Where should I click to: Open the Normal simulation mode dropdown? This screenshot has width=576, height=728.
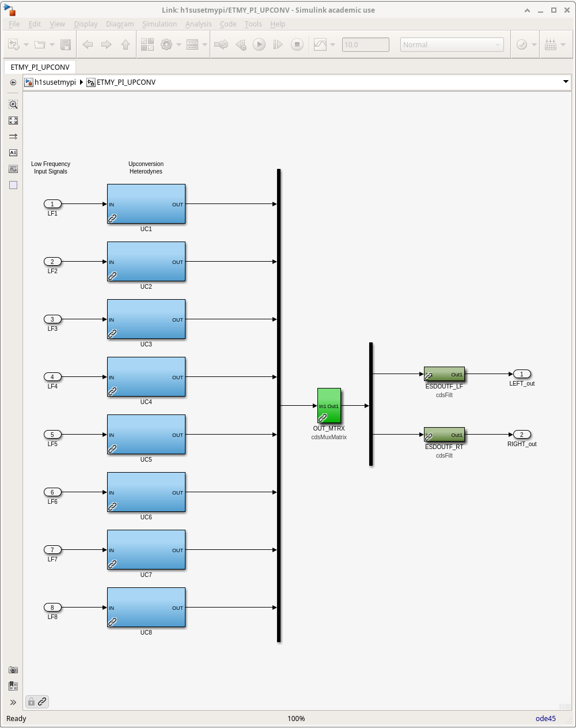click(452, 45)
